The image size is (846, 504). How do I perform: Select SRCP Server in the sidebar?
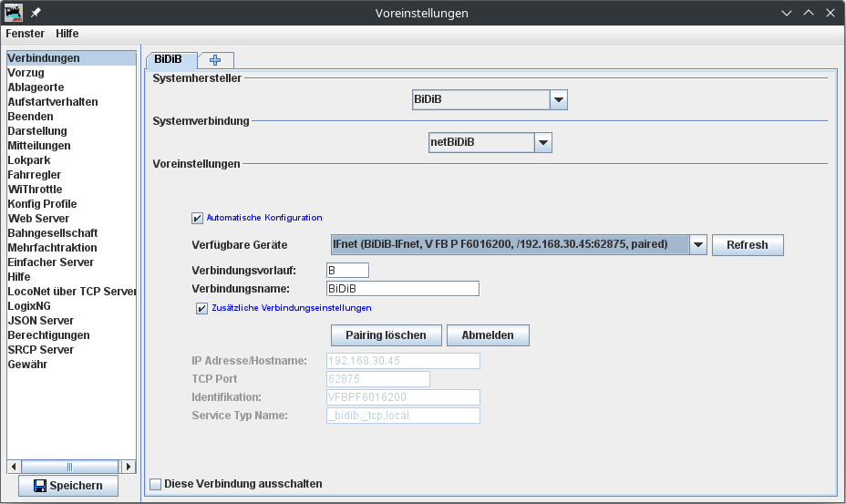pos(71,350)
